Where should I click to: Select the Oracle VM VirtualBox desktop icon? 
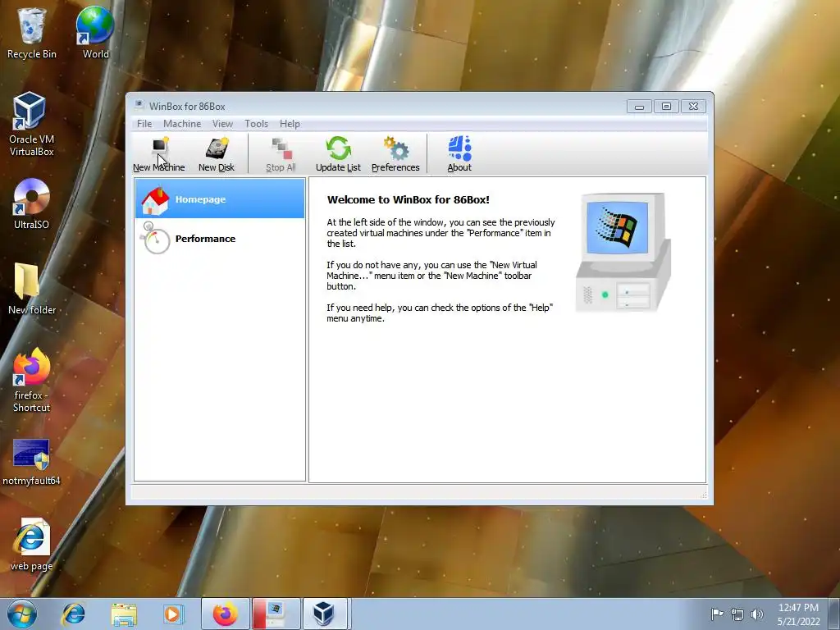point(32,125)
